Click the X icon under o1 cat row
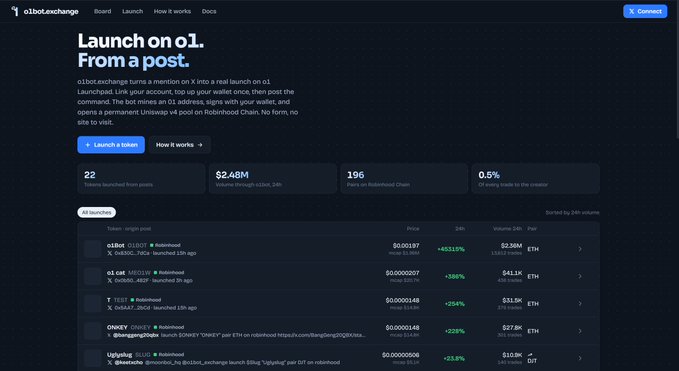Screen dimensions: 679x371 (110, 281)
